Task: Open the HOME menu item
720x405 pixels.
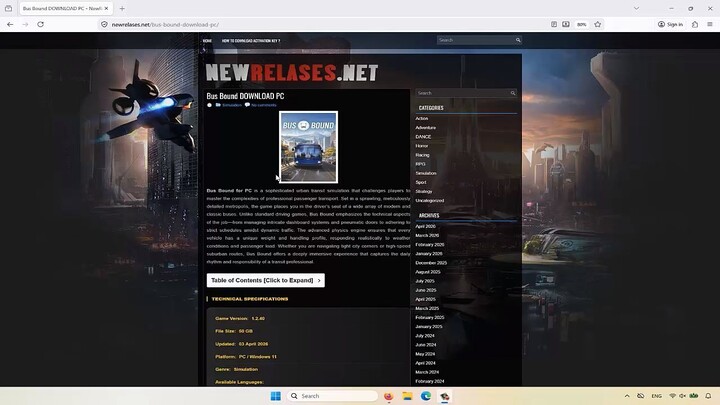Action: [207, 41]
